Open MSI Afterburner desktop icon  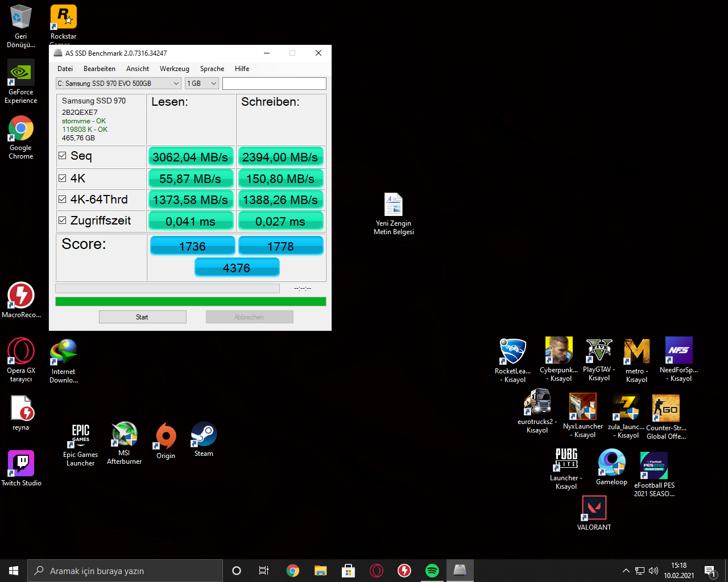pos(124,443)
